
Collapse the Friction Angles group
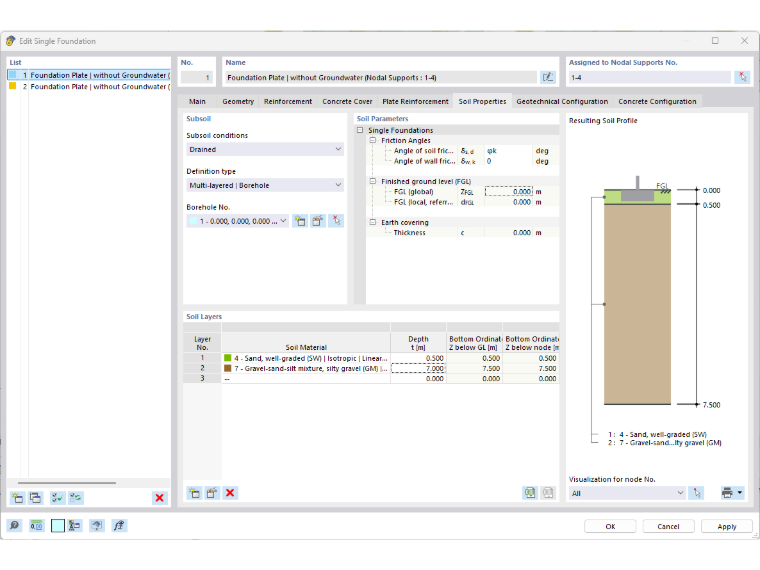click(373, 141)
